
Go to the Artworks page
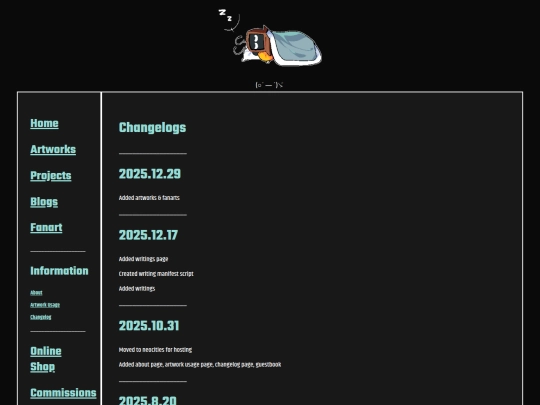53,149
